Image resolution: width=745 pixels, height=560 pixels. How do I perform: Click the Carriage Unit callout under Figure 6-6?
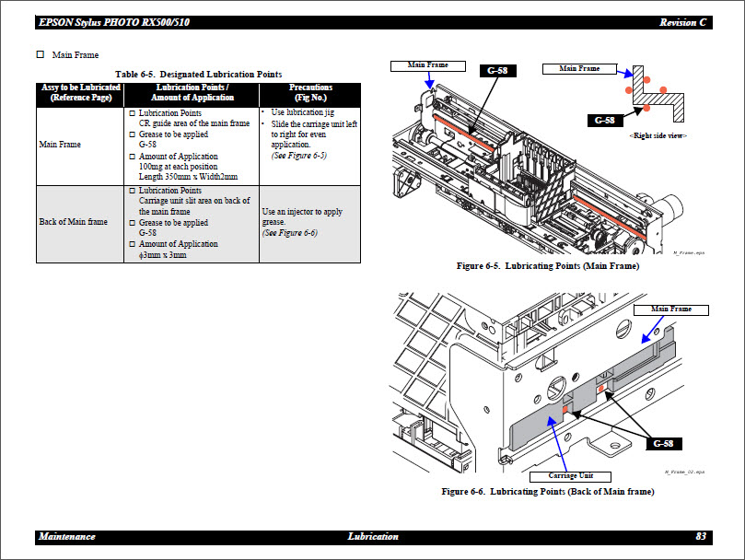571,475
